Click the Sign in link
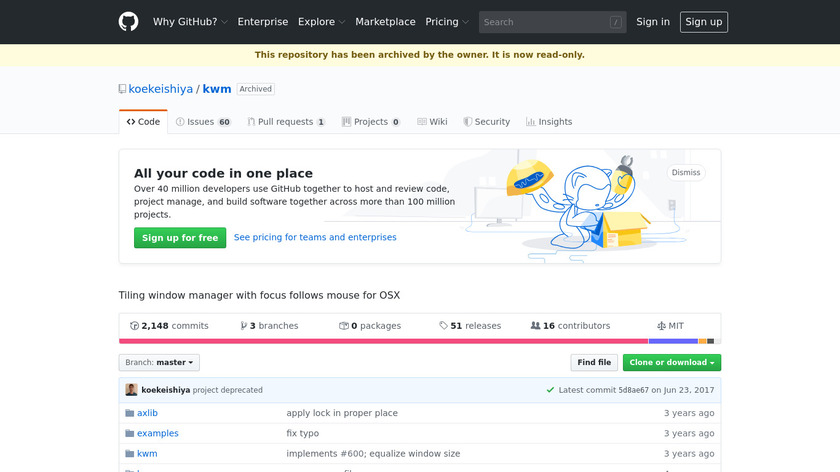 652,22
